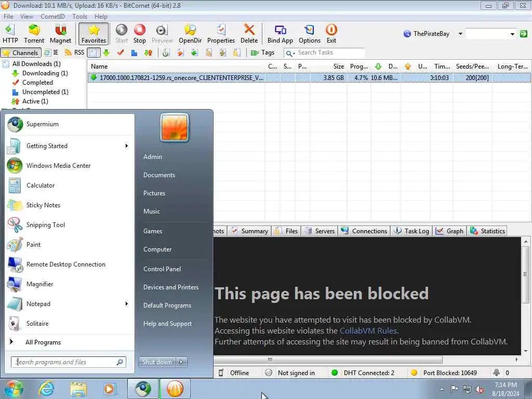Add a Magnet link via toolbar

click(x=60, y=34)
